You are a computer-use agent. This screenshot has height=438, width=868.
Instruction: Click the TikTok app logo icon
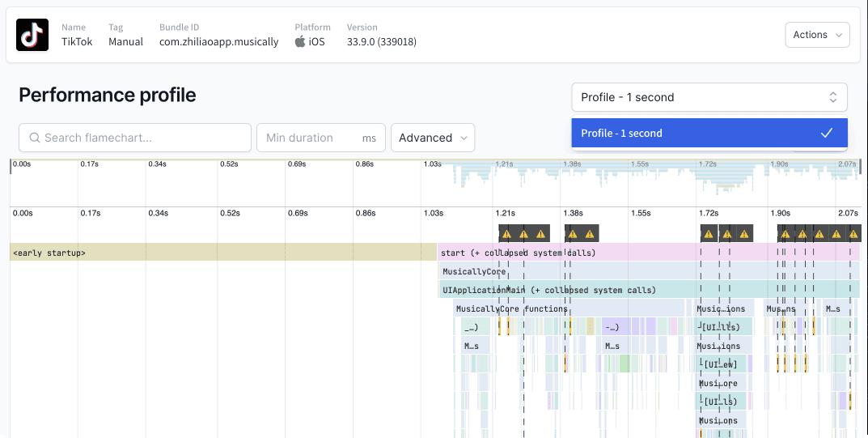point(32,35)
